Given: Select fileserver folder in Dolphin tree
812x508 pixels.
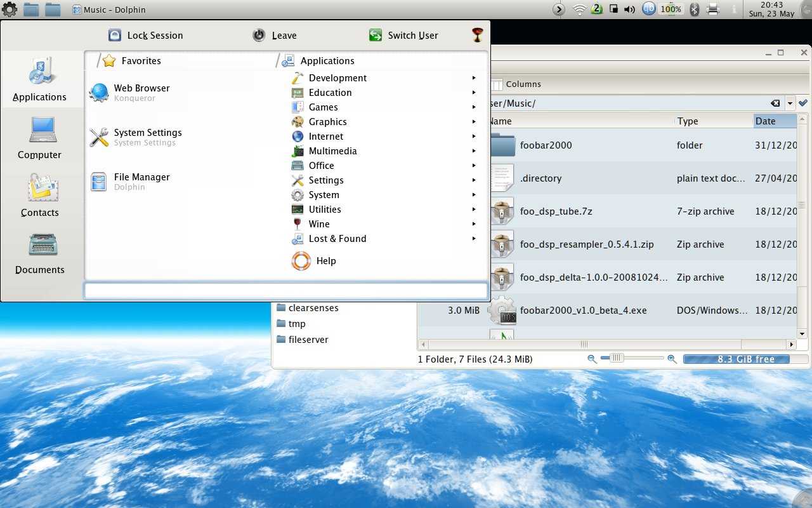Looking at the screenshot, I should click(302, 340).
